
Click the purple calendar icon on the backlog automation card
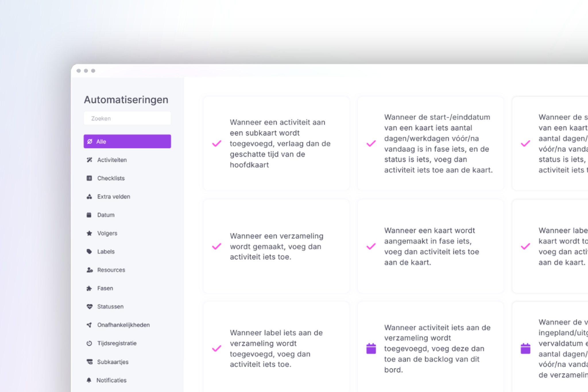(371, 349)
